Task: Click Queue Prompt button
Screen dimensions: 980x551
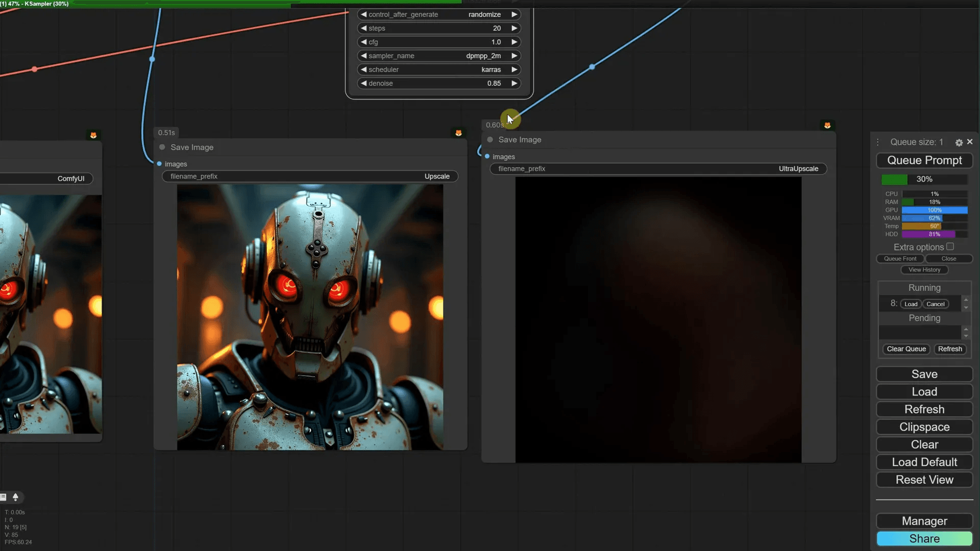Action: click(x=924, y=160)
